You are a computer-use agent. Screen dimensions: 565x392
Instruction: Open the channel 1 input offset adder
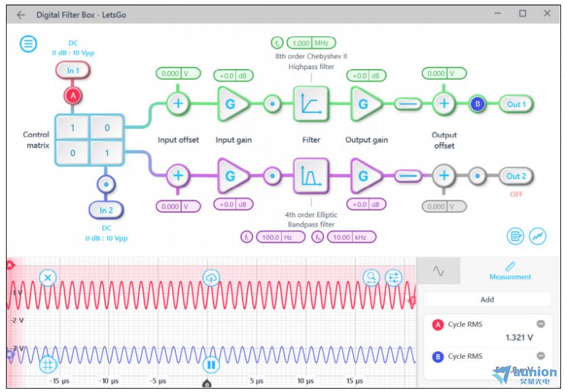[x=178, y=104]
